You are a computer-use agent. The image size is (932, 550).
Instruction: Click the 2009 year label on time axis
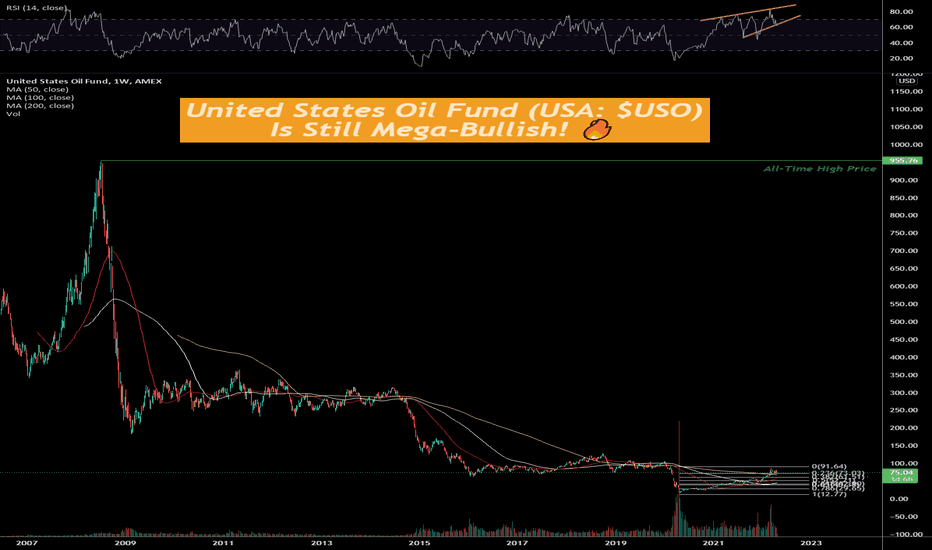125,543
